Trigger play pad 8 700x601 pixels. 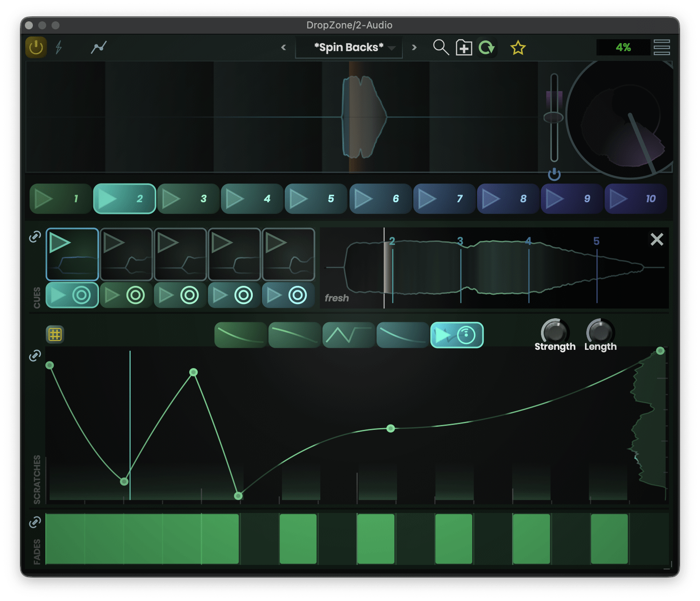pos(508,199)
